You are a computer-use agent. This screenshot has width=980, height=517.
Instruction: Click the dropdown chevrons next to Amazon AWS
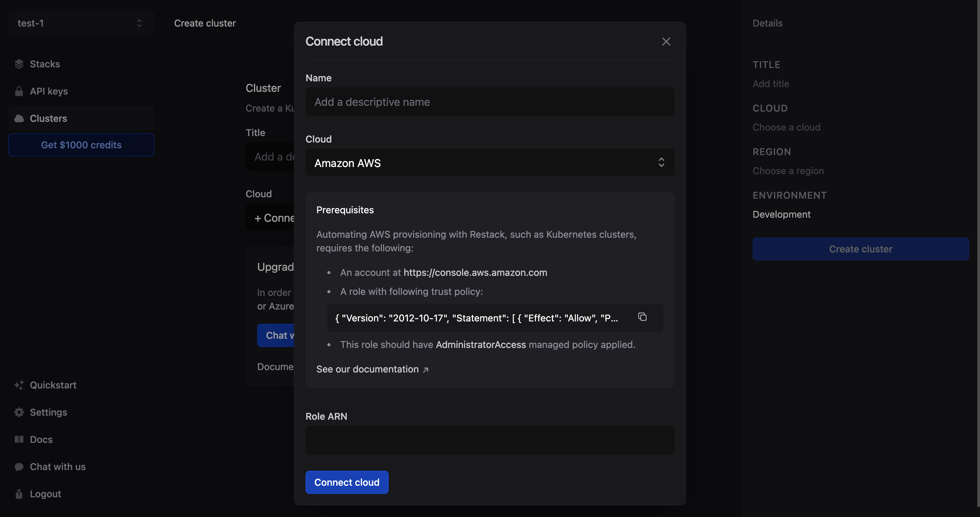tap(661, 163)
